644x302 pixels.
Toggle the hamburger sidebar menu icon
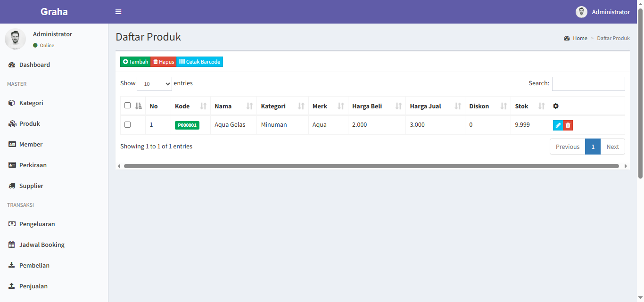click(118, 12)
